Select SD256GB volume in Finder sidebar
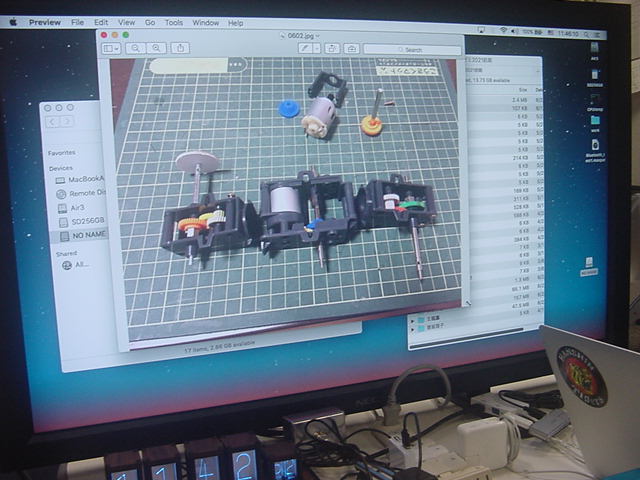 (x=82, y=221)
